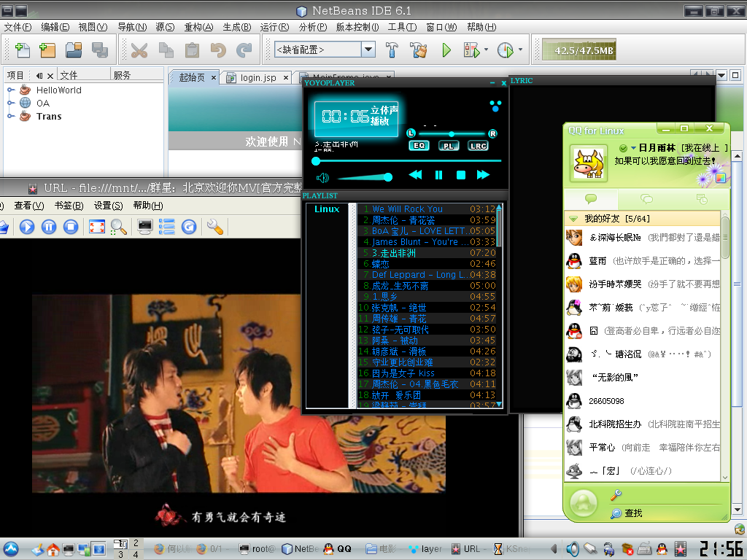This screenshot has height=560, width=747.
Task: Select playlist song "We Will Rock You"
Action: click(x=426, y=209)
